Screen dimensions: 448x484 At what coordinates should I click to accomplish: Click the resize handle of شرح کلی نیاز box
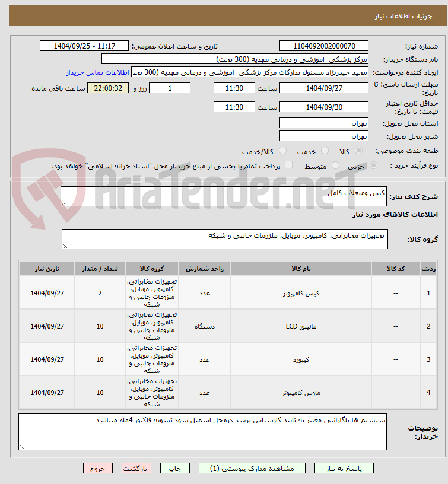[63, 203]
